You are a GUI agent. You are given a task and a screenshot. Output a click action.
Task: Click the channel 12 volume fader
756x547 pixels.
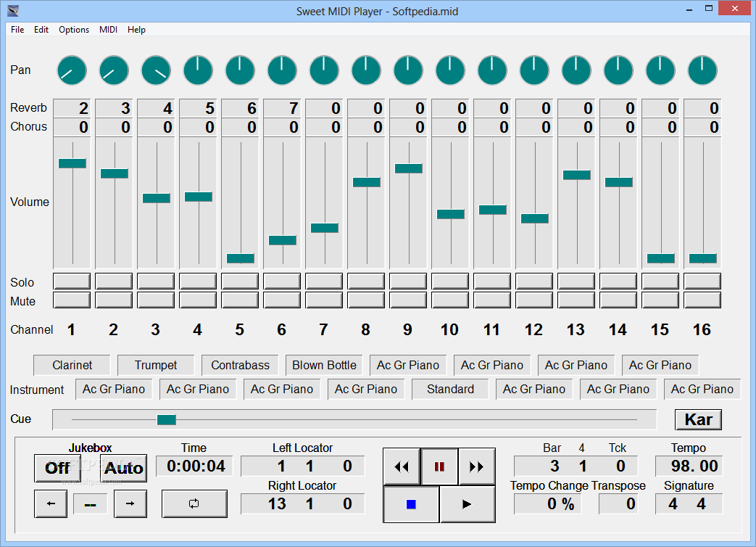pyautogui.click(x=535, y=218)
